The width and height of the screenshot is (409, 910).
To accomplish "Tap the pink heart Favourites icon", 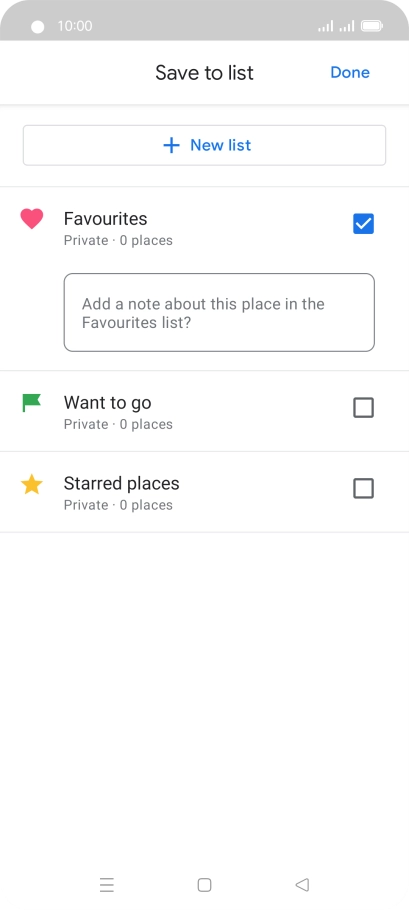I will [32, 219].
